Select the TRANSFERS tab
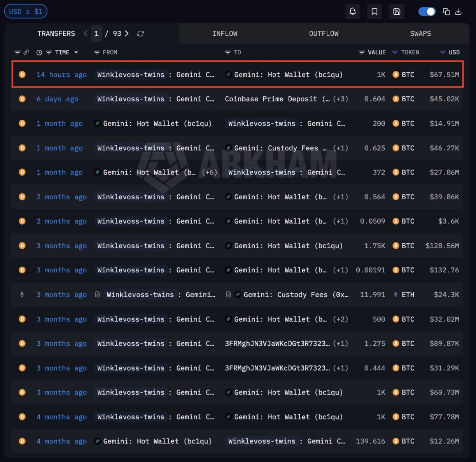Image resolution: width=476 pixels, height=462 pixels. [56, 34]
